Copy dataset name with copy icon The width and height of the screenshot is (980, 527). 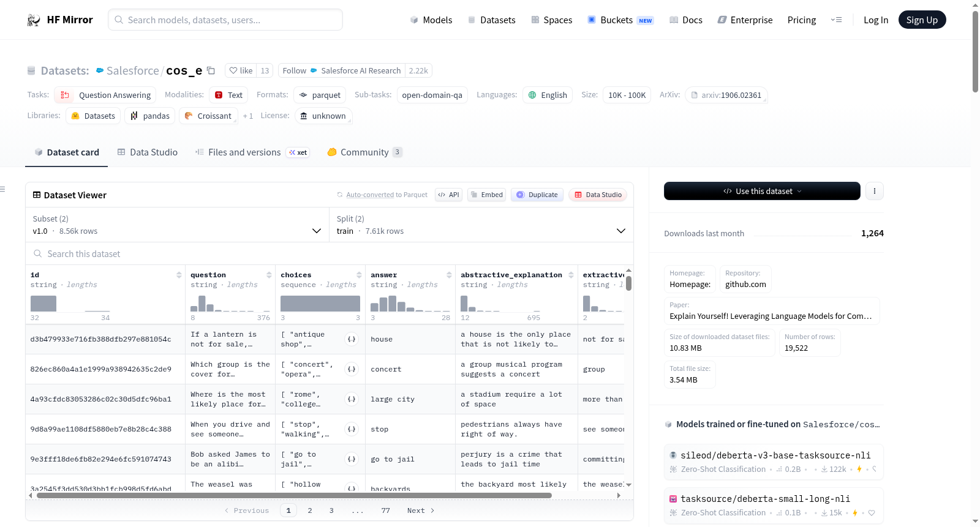(x=211, y=70)
